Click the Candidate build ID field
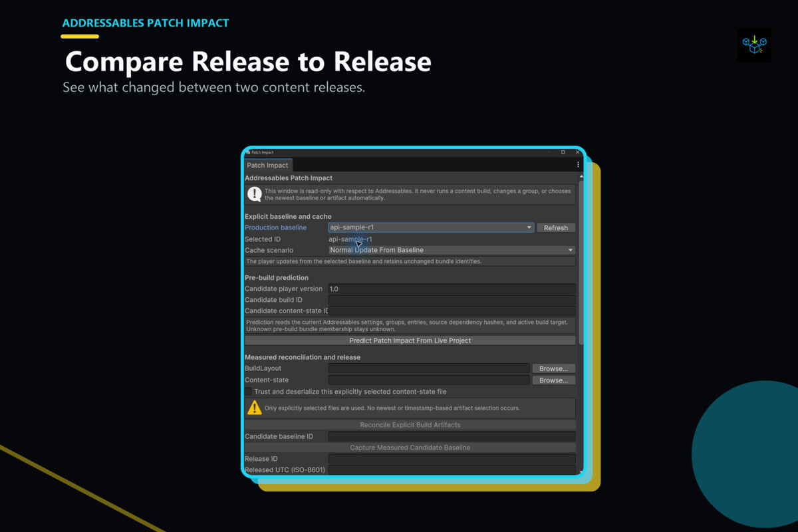The width and height of the screenshot is (798, 532). [x=452, y=300]
